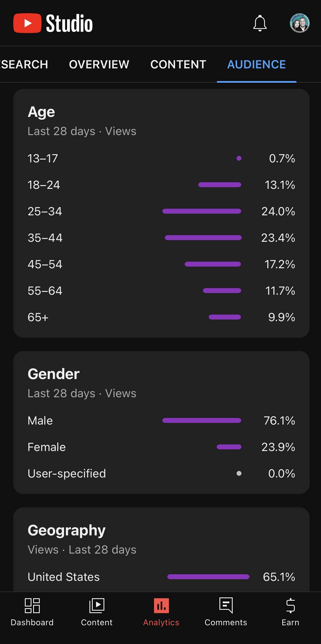Open the Content icon in bottom bar
The height and width of the screenshot is (644, 321).
point(97,606)
